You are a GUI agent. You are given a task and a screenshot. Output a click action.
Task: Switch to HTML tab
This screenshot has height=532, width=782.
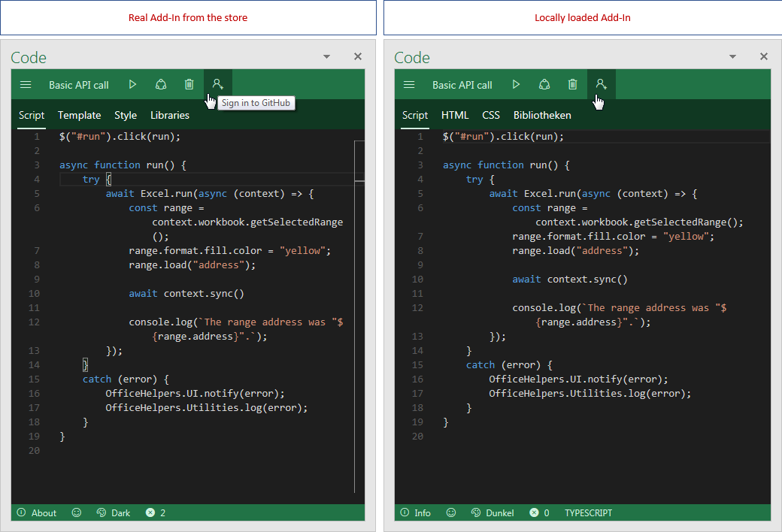point(455,115)
